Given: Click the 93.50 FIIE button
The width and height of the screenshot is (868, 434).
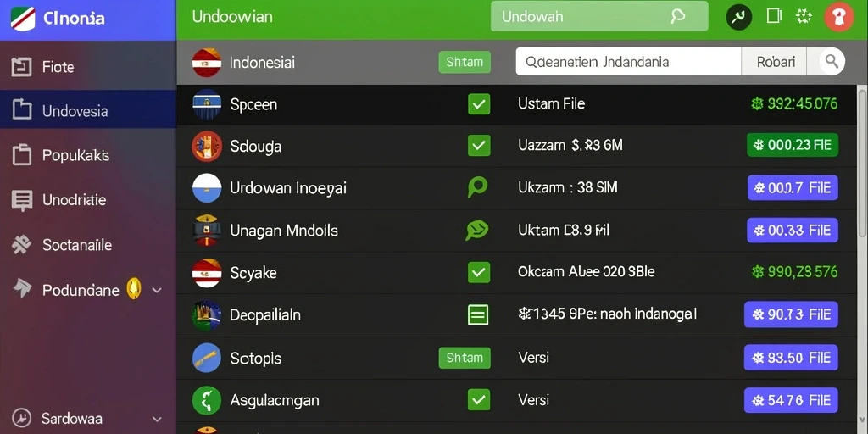Looking at the screenshot, I should click(791, 358).
